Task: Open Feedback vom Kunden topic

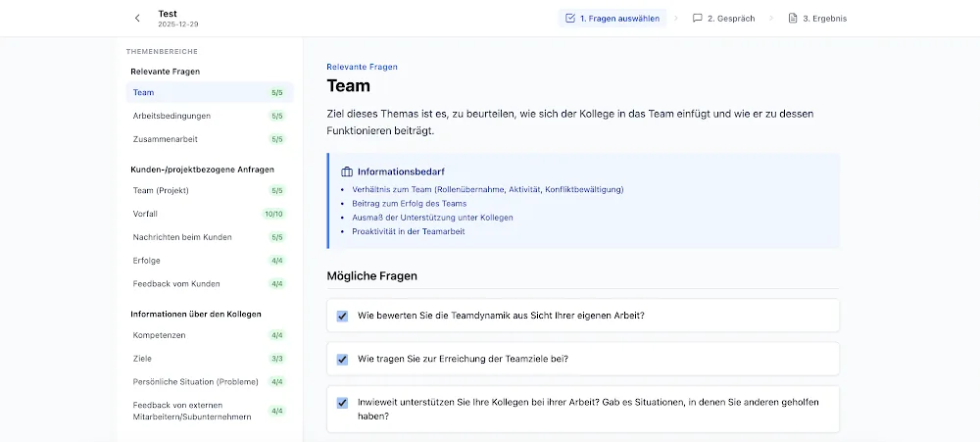Action: pos(210,284)
